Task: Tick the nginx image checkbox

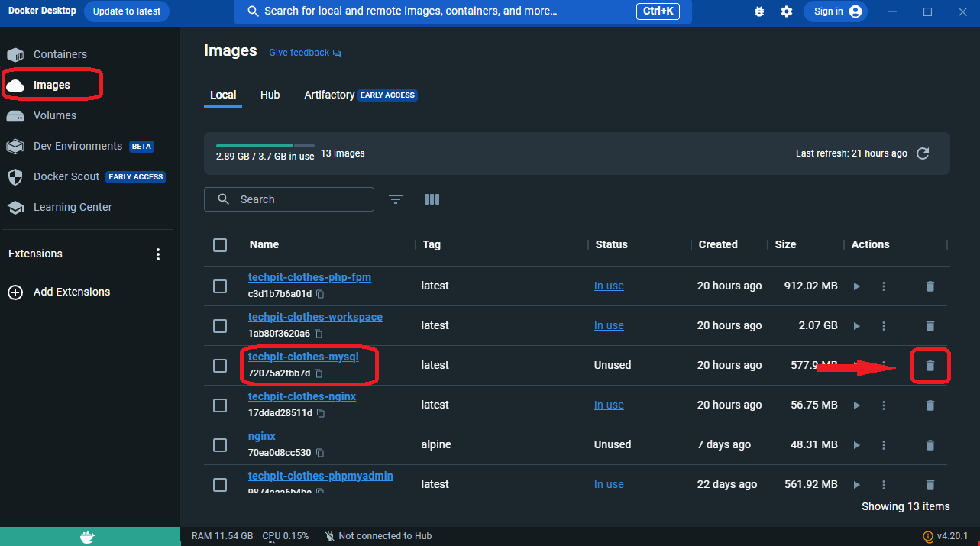Action: (220, 445)
